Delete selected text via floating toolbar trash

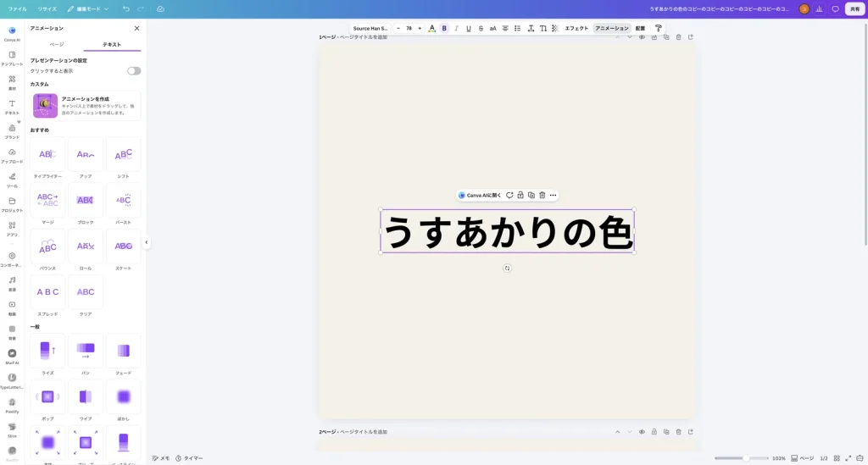(x=542, y=195)
